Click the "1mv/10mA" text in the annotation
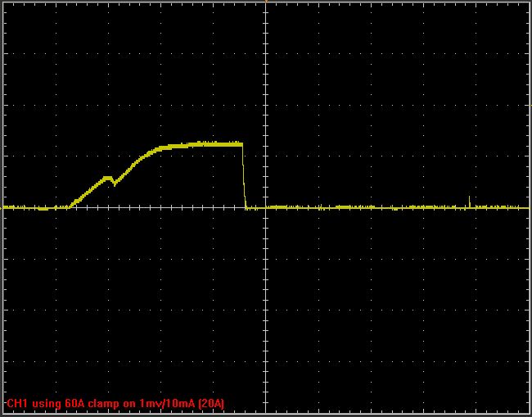This screenshot has height=417, width=532. click(x=162, y=404)
